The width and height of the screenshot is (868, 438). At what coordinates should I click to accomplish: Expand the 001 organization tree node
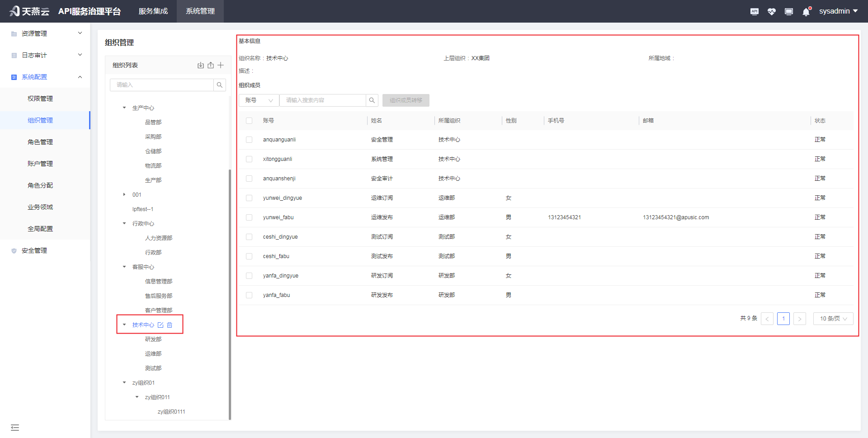click(124, 195)
